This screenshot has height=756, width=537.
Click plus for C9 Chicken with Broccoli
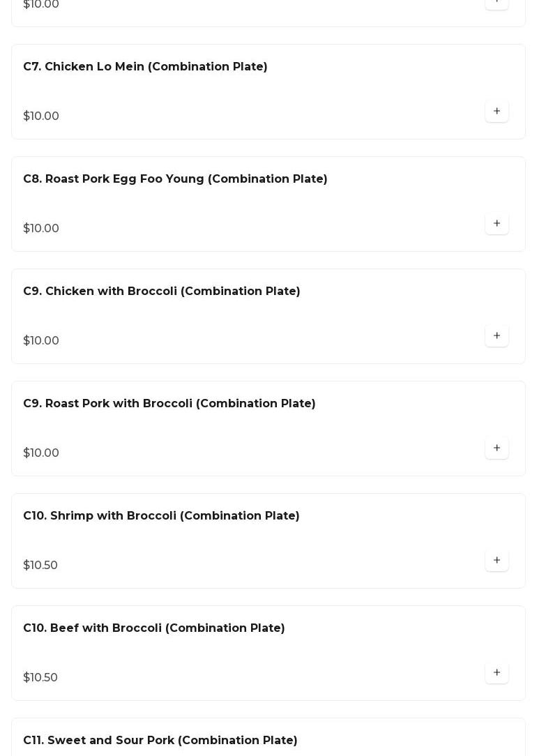tap(497, 336)
